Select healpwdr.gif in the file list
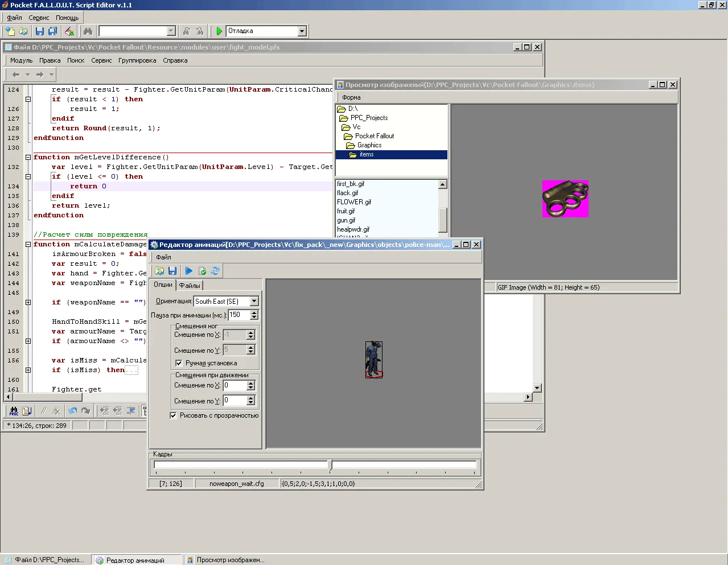This screenshot has height=565, width=728. coord(353,230)
